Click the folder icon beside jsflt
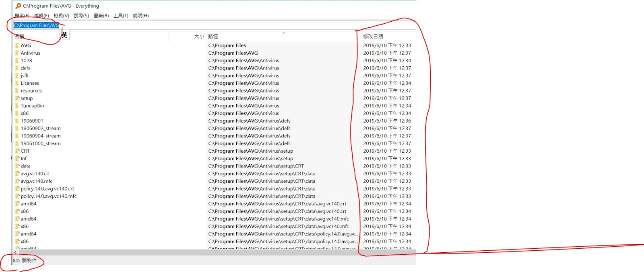 pyautogui.click(x=17, y=76)
